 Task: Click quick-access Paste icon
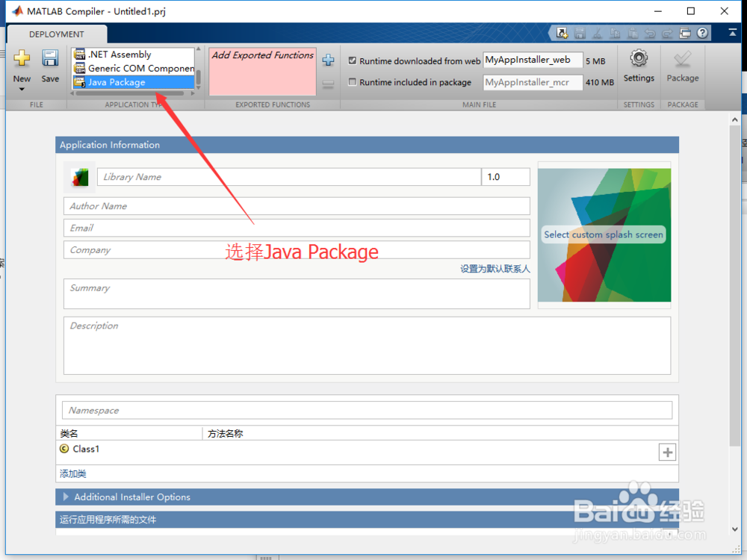(633, 33)
